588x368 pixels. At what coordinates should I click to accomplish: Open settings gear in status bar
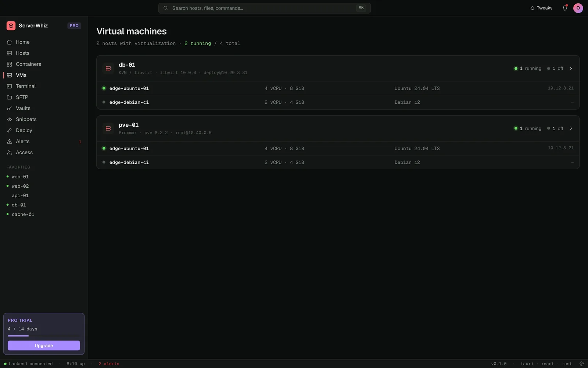[582, 364]
